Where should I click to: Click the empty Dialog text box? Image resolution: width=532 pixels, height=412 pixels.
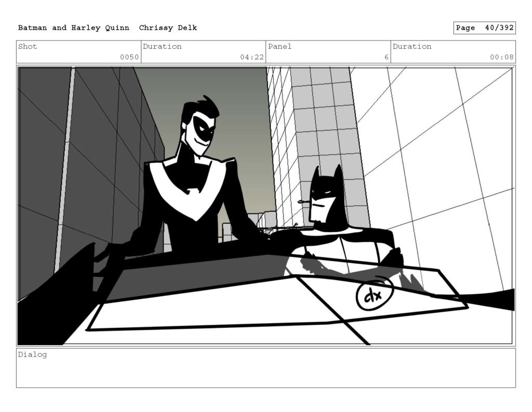pos(266,368)
